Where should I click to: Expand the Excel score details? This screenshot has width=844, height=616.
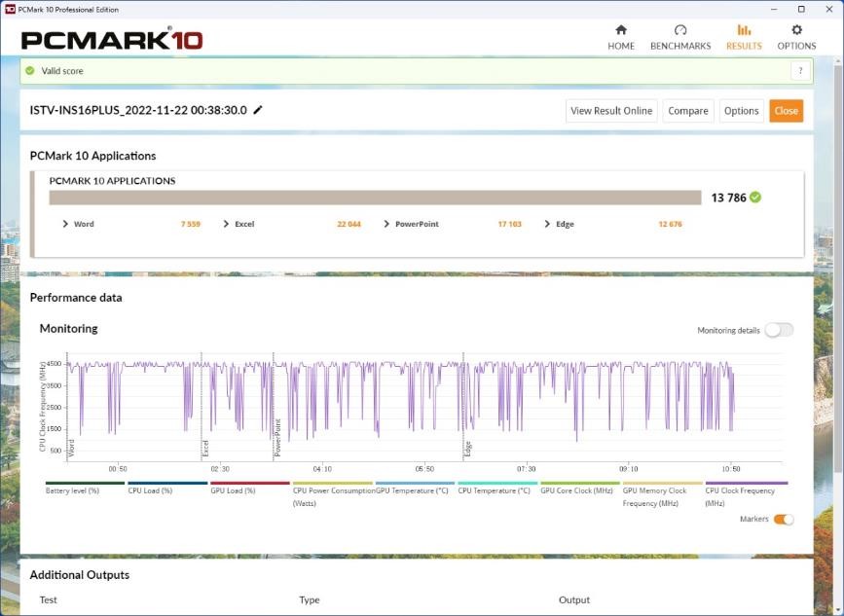click(x=226, y=224)
